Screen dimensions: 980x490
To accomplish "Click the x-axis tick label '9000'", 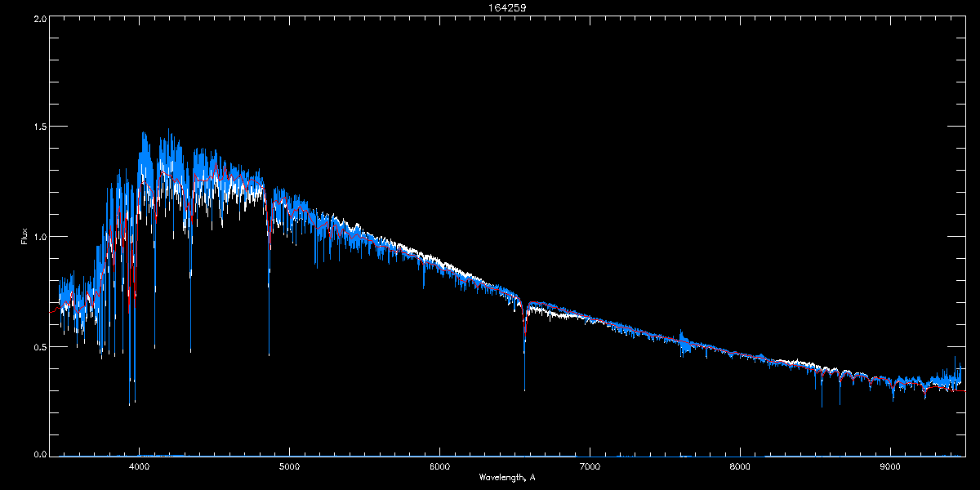I will point(890,466).
